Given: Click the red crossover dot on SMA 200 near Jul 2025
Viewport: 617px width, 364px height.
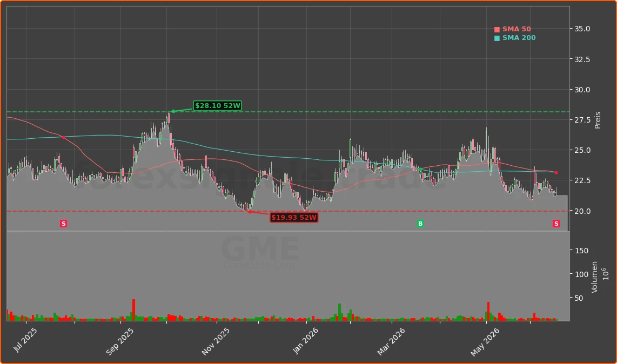Looking at the screenshot, I should [x=63, y=137].
